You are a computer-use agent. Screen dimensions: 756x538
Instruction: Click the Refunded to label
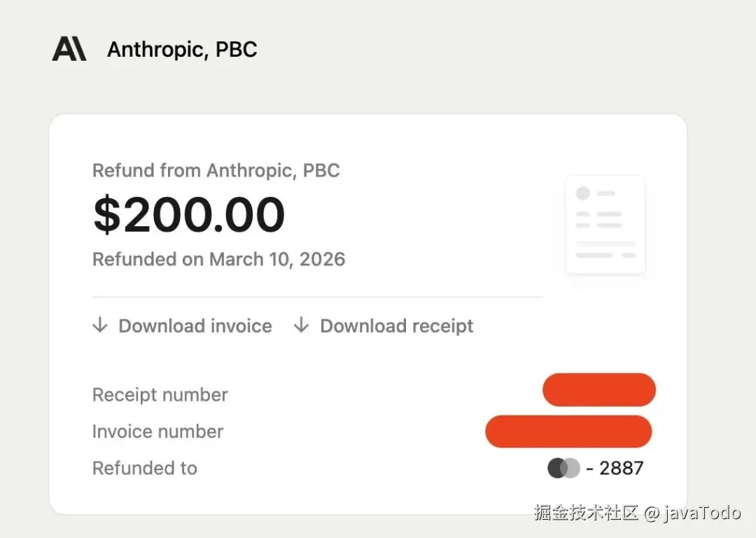click(144, 468)
